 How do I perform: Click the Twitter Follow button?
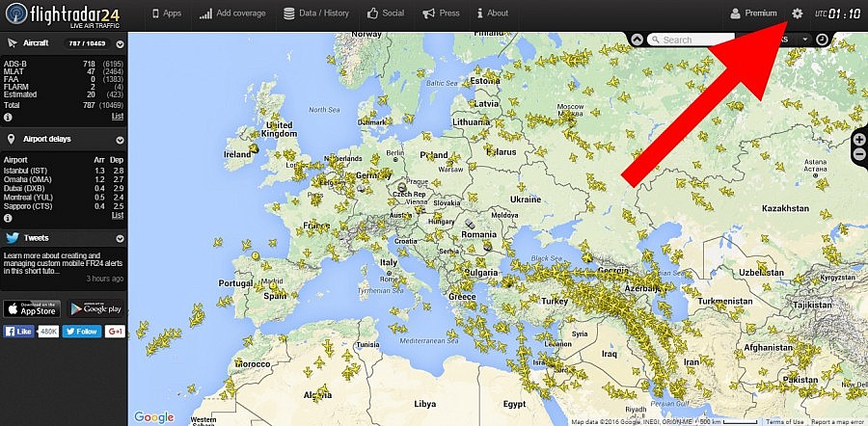(81, 332)
